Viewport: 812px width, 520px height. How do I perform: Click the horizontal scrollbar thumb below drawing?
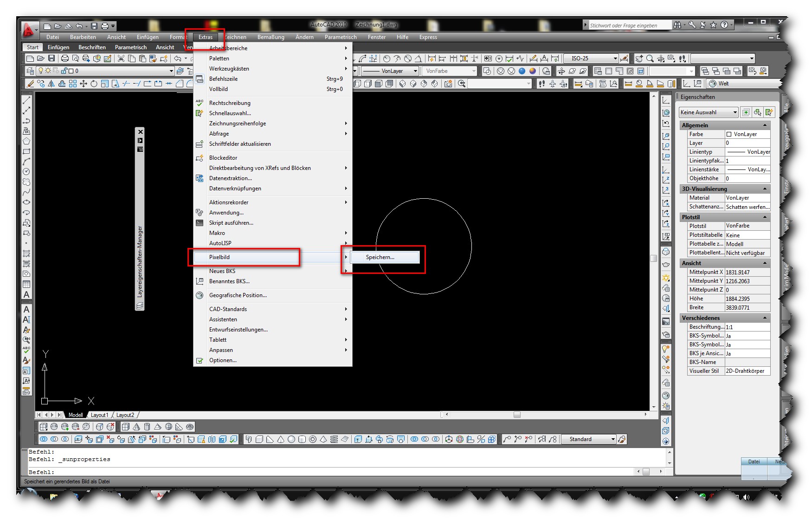coord(517,415)
